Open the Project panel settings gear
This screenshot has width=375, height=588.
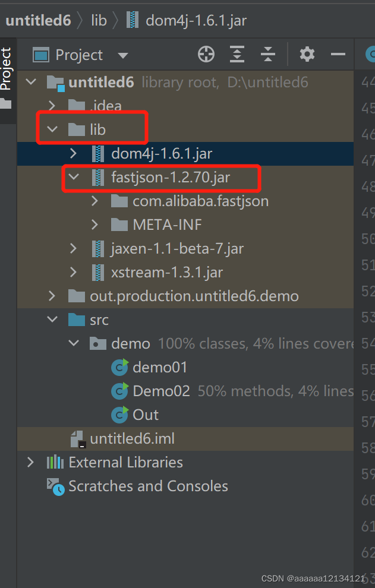click(x=307, y=54)
